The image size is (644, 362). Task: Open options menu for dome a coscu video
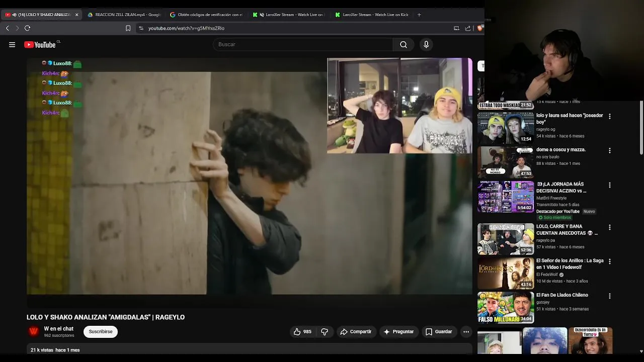pyautogui.click(x=610, y=150)
